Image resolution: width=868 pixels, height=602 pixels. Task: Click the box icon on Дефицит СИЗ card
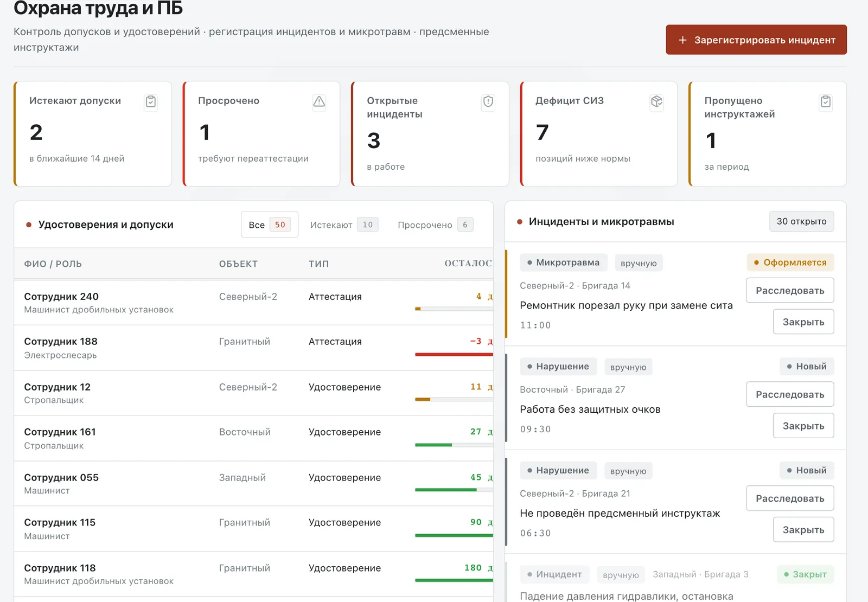click(657, 102)
